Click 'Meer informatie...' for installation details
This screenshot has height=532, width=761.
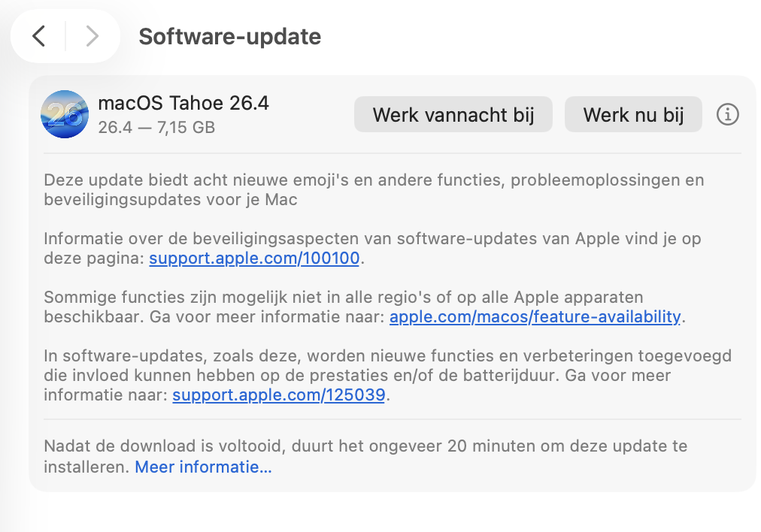click(202, 467)
